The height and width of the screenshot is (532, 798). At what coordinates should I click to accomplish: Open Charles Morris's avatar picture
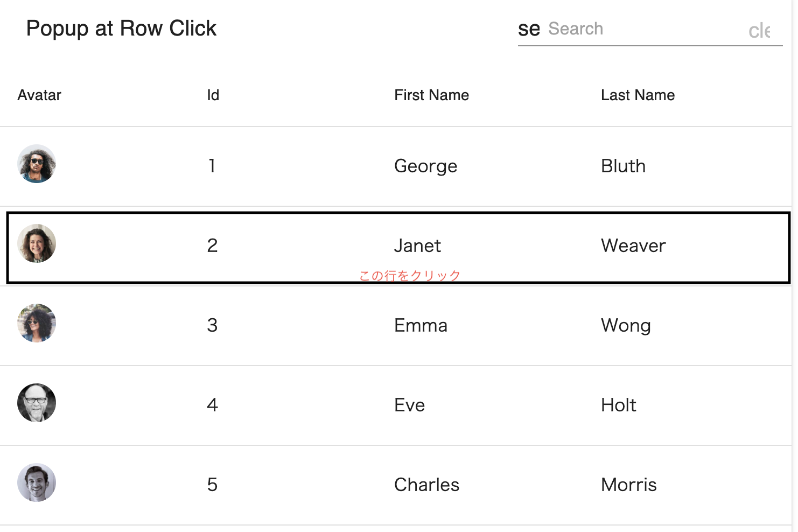click(37, 482)
